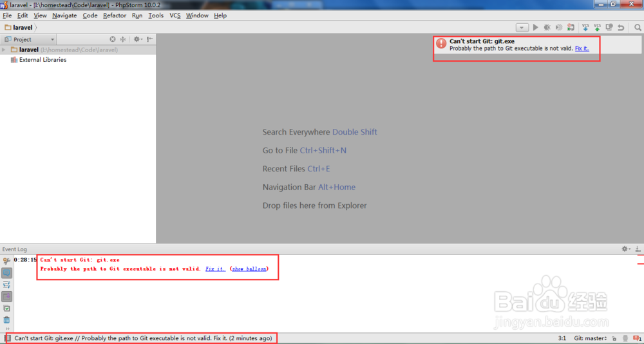Click the Run with Coverage icon
This screenshot has height=344, width=644.
pos(558,28)
